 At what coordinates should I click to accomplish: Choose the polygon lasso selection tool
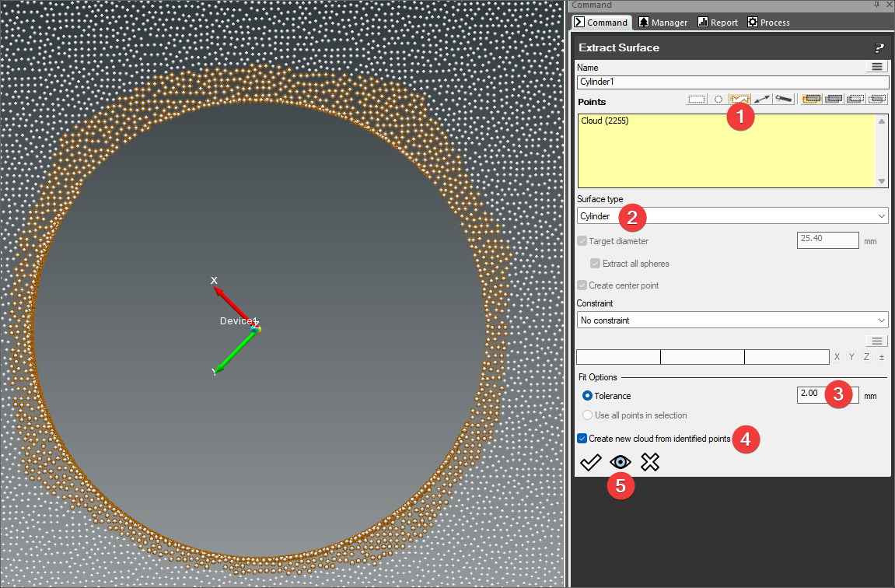click(740, 100)
